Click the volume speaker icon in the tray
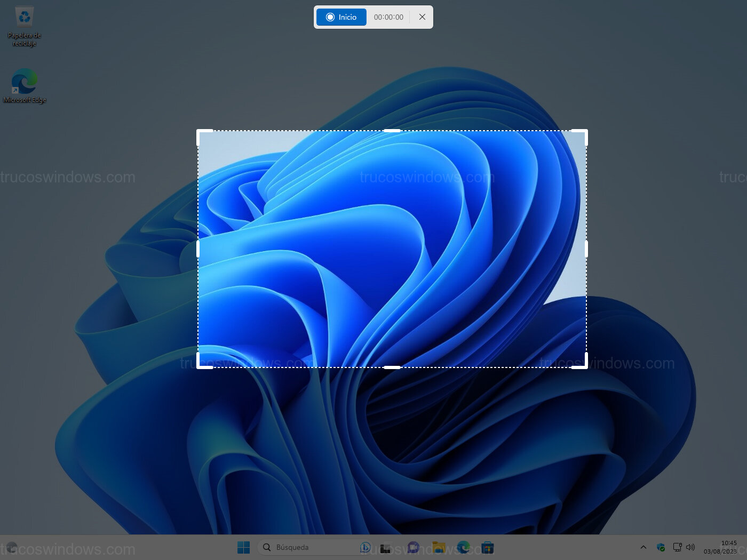Image resolution: width=747 pixels, height=560 pixels. [x=690, y=547]
